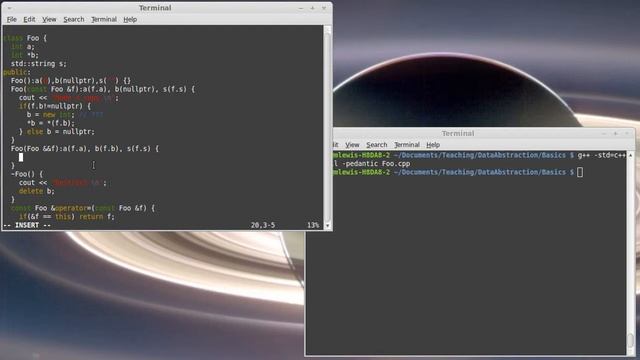Click the '20,3-5' cursor position indicator
The width and height of the screenshot is (640, 360).
click(x=263, y=225)
